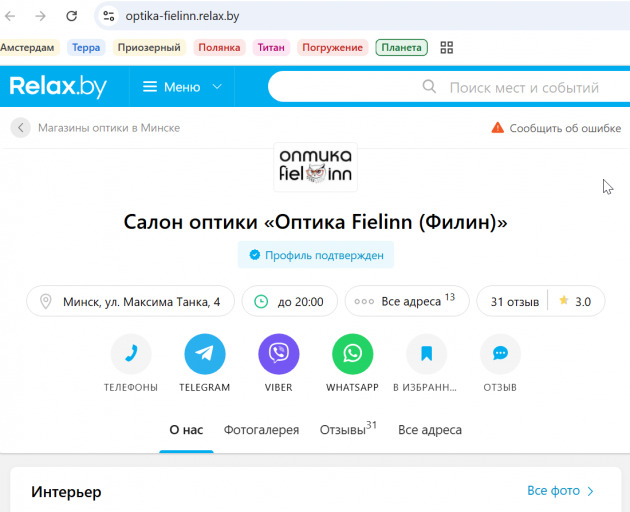This screenshot has width=630, height=512.
Task: Click the Оптика Fielinn logo image
Action: pos(315,167)
